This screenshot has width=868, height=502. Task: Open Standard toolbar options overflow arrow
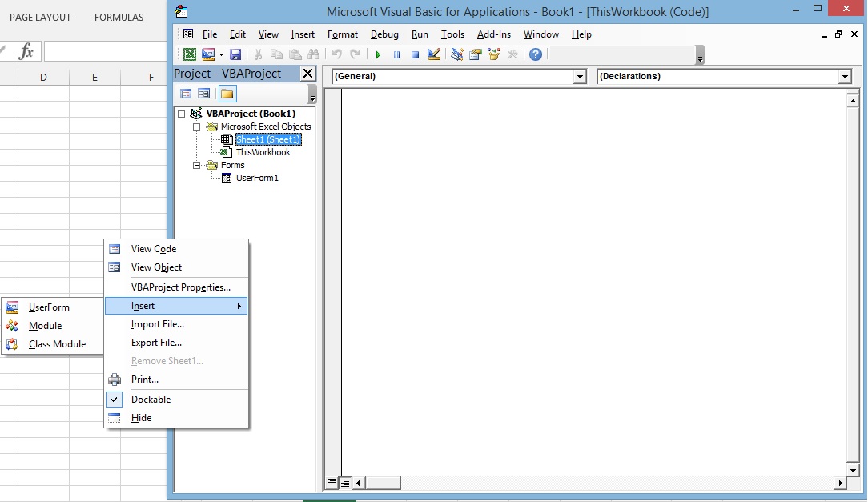700,54
